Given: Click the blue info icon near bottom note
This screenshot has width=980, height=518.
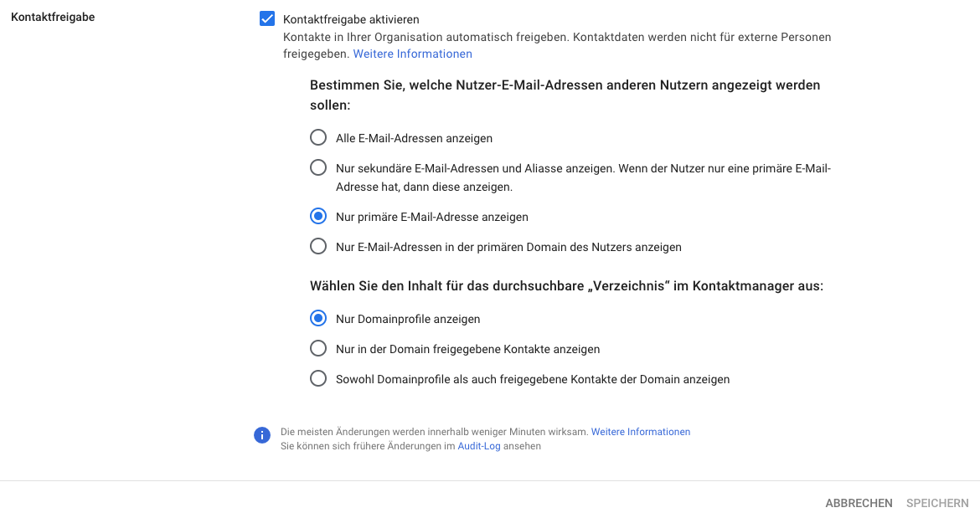Looking at the screenshot, I should pyautogui.click(x=262, y=435).
